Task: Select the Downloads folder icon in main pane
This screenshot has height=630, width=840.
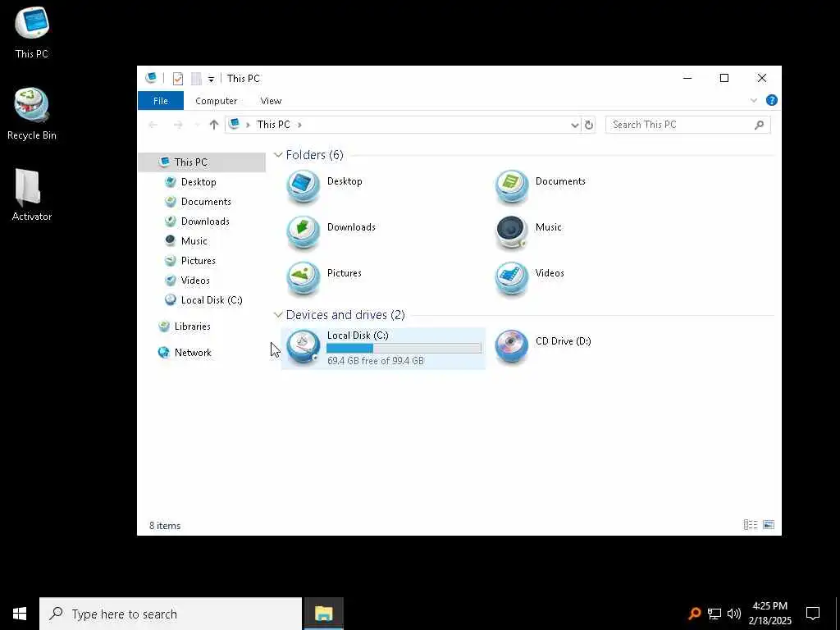Action: [x=304, y=232]
